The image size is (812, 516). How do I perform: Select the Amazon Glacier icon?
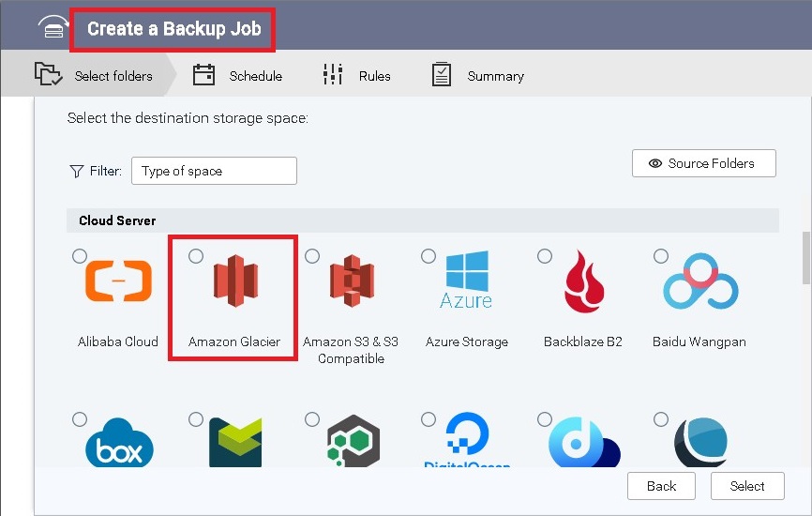tap(234, 281)
